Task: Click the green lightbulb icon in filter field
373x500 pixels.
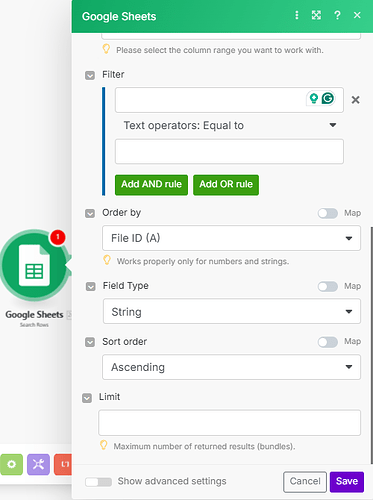Action: coord(314,98)
